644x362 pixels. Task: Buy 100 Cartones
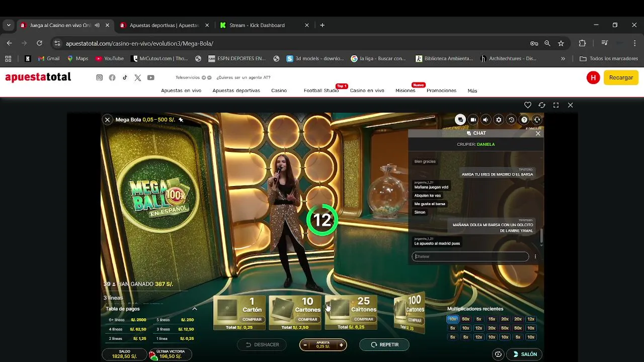tap(410, 312)
